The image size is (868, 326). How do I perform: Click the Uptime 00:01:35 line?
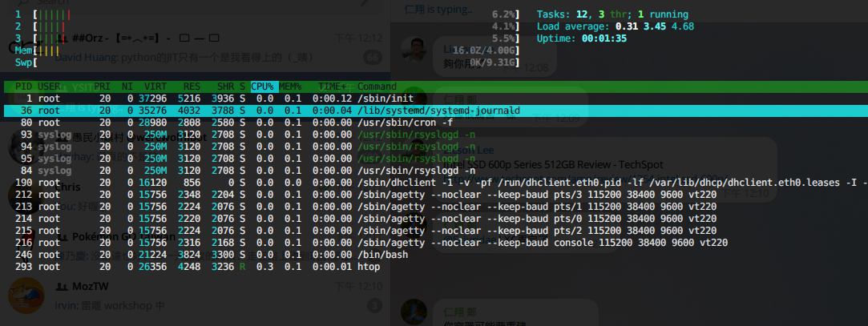[581, 38]
